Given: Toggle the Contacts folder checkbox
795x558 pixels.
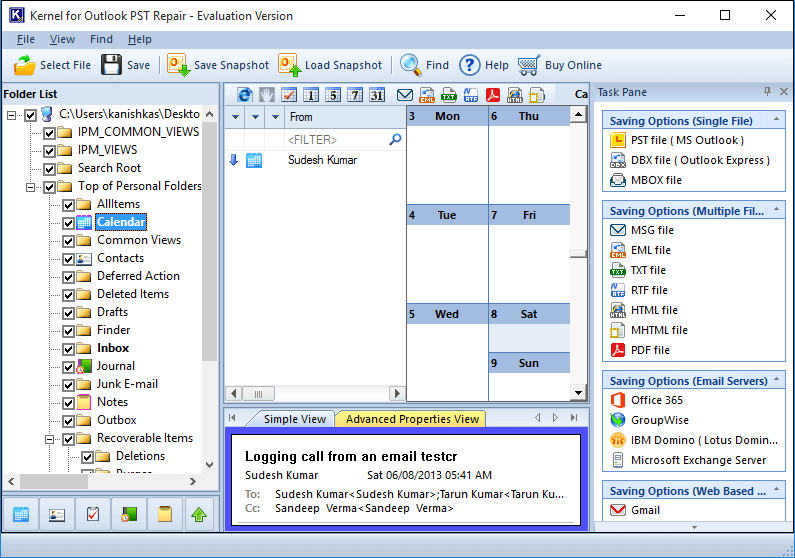Looking at the screenshot, I should 68,259.
